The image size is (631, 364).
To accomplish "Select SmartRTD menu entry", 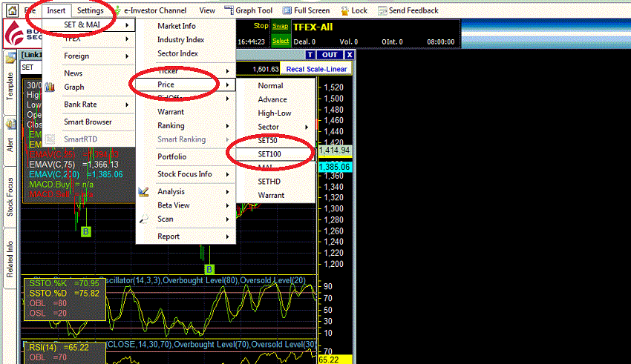I will [88, 139].
